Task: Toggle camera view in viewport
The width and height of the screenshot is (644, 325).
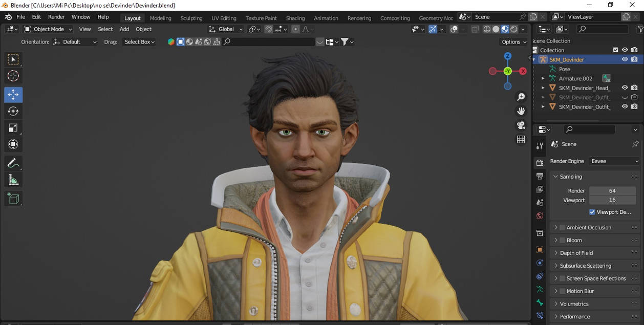Action: click(521, 125)
